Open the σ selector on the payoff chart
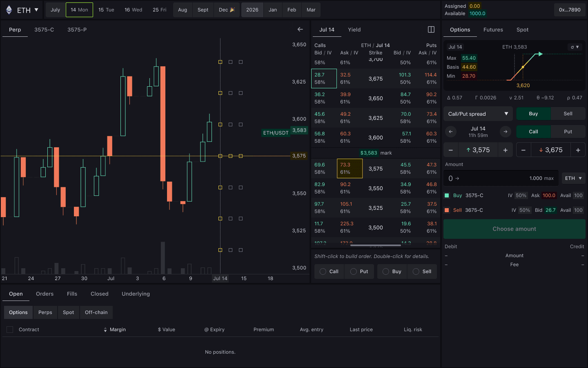588x368 pixels. pyautogui.click(x=575, y=47)
